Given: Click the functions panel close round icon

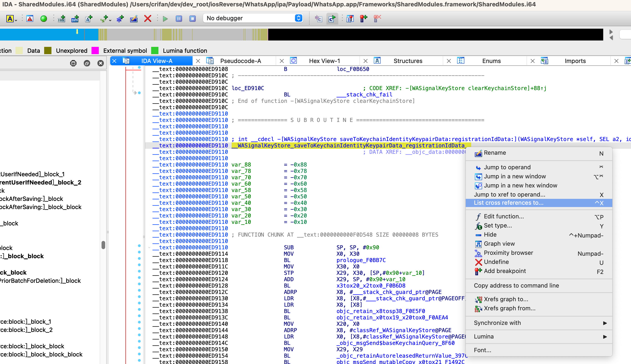Looking at the screenshot, I should pos(101,63).
